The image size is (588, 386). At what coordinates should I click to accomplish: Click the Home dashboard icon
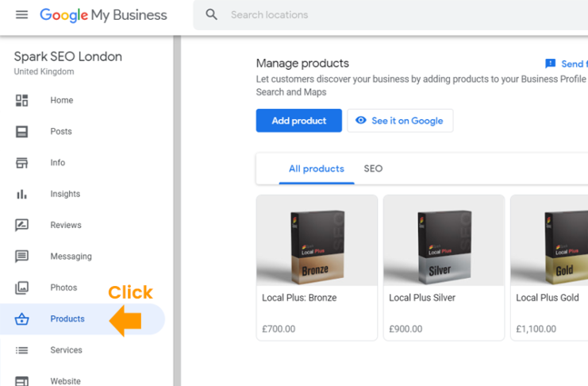tap(21, 100)
